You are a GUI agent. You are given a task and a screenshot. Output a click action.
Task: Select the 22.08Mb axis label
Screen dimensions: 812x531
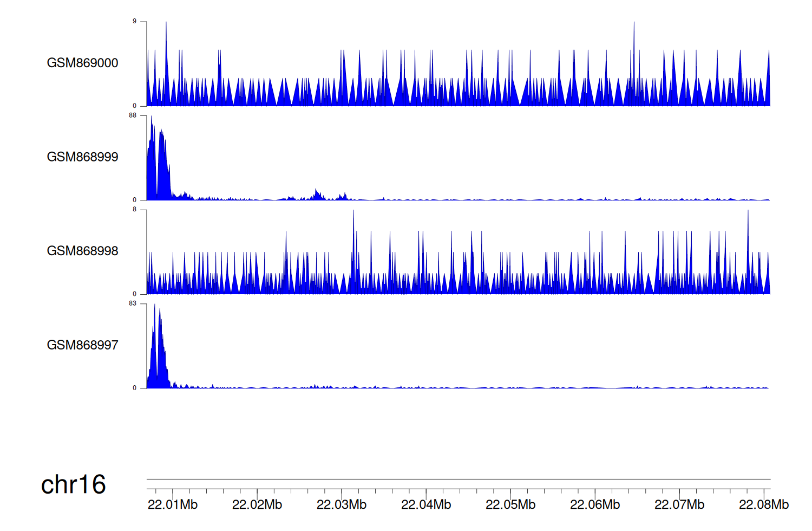pyautogui.click(x=764, y=505)
